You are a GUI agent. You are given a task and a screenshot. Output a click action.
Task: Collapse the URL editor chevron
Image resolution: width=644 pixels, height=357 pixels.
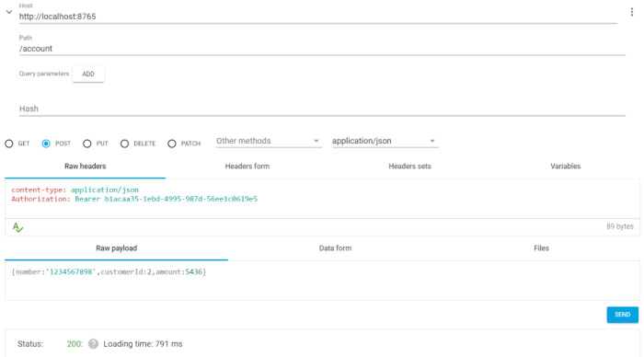pyautogui.click(x=9, y=12)
